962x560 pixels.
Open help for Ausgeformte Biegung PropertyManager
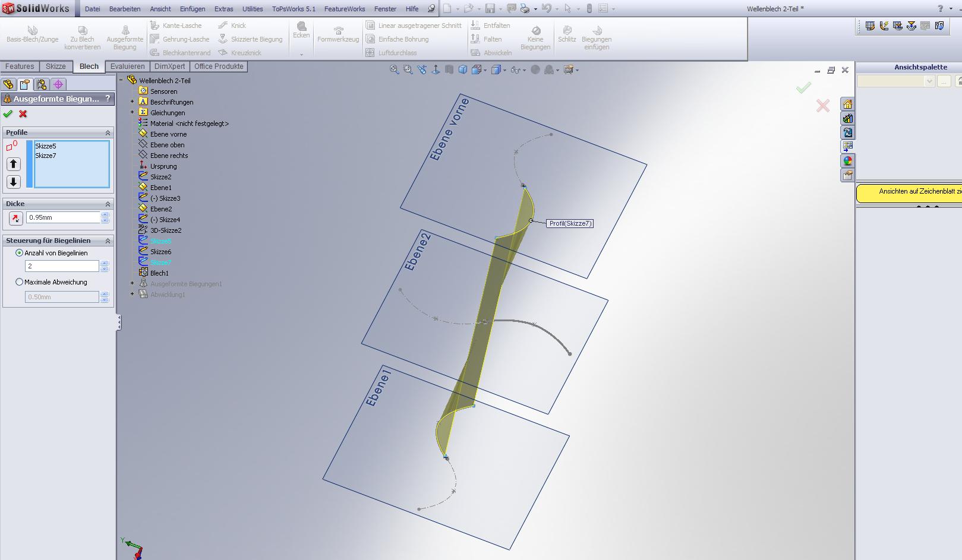(108, 99)
